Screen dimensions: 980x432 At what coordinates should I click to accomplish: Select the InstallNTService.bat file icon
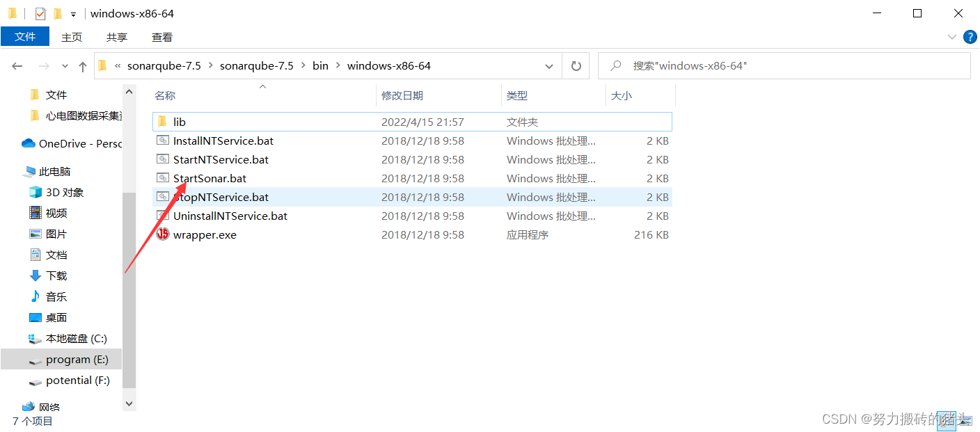coord(163,141)
